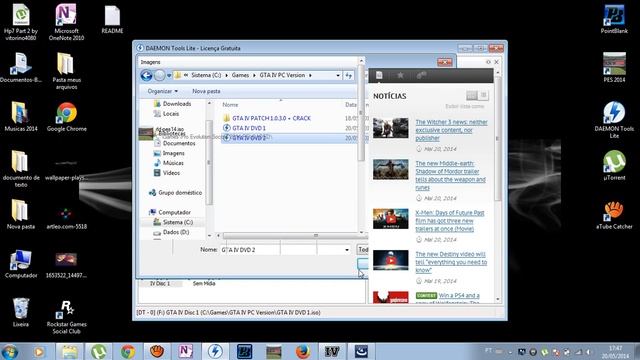Image resolution: width=640 pixels, height=360 pixels.
Task: Open documento de texto desktop folder
Action: [x=21, y=168]
